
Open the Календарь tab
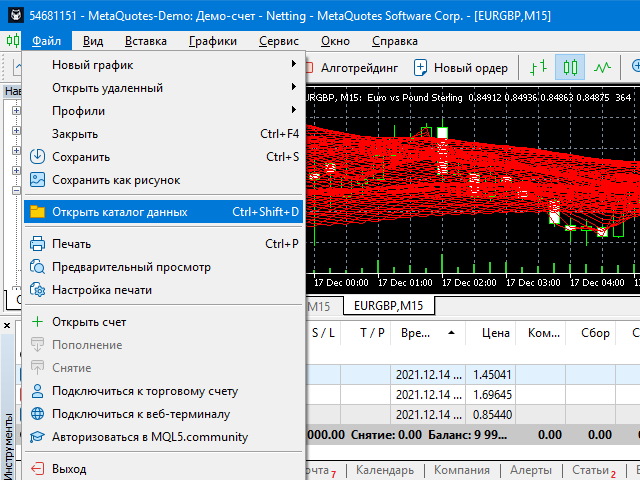(385, 470)
